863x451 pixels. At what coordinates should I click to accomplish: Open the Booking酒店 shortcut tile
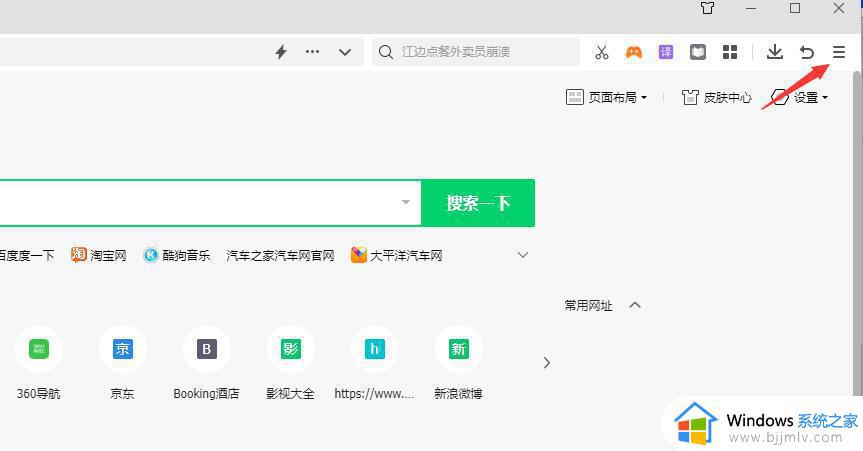pyautogui.click(x=206, y=363)
